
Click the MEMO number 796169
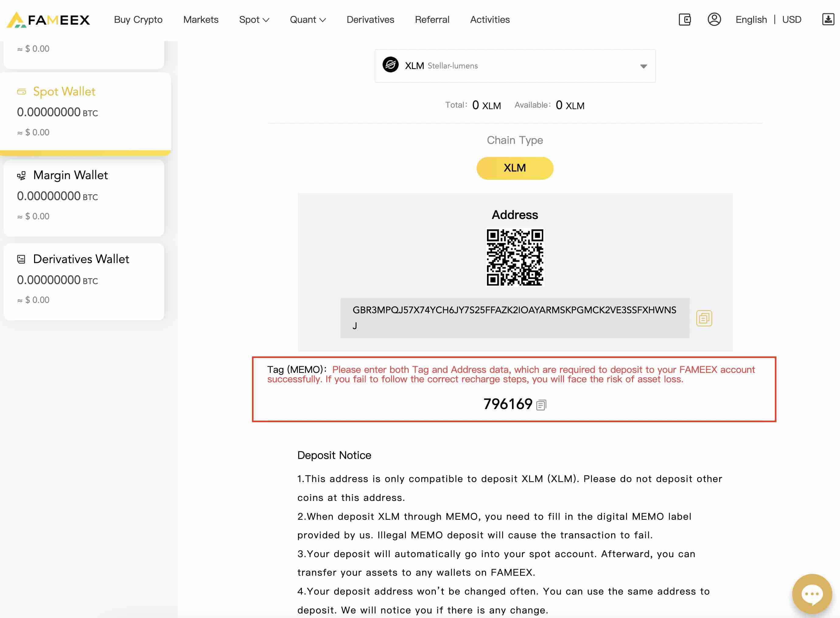508,404
